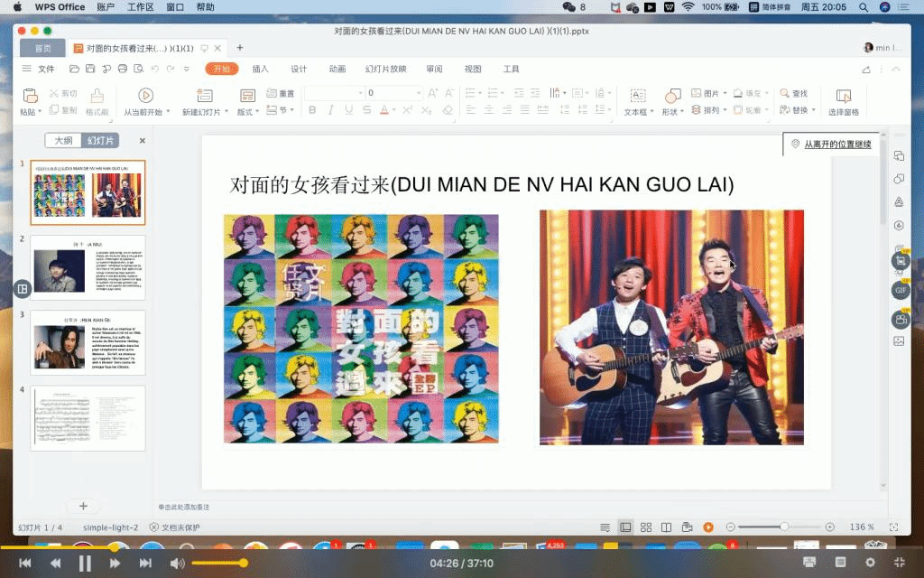The height and width of the screenshot is (578, 924).
Task: Toggle Subscript formatting
Action: pyautogui.click(x=427, y=109)
